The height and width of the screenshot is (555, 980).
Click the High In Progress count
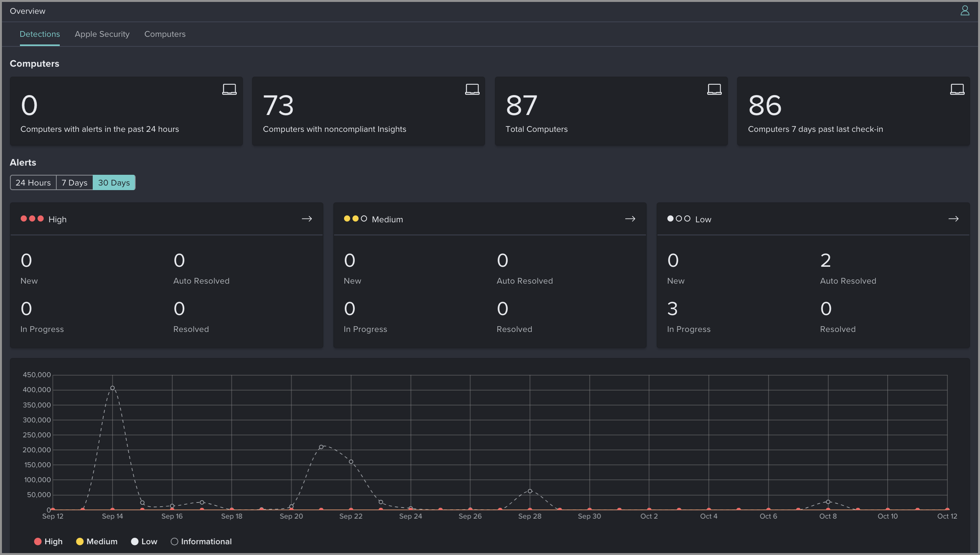26,309
